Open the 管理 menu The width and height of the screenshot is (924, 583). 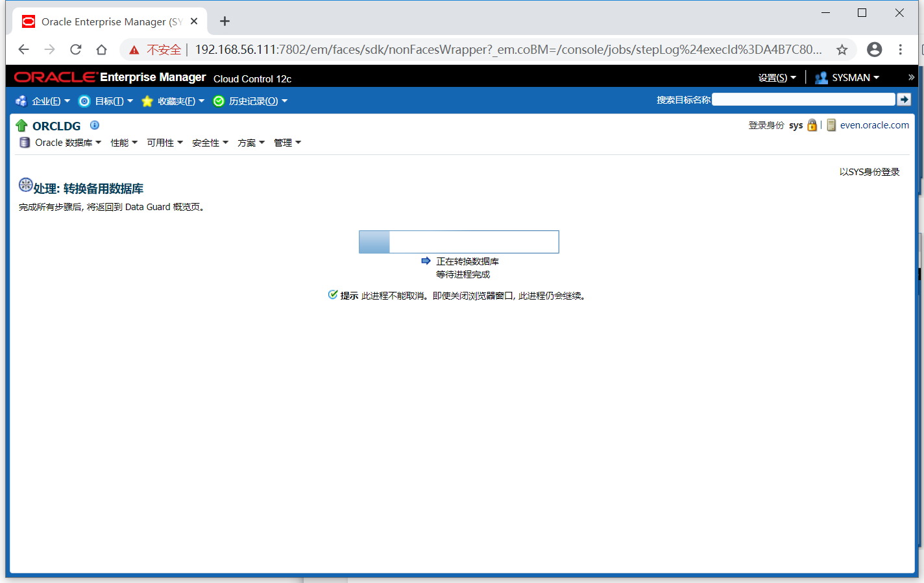(287, 143)
